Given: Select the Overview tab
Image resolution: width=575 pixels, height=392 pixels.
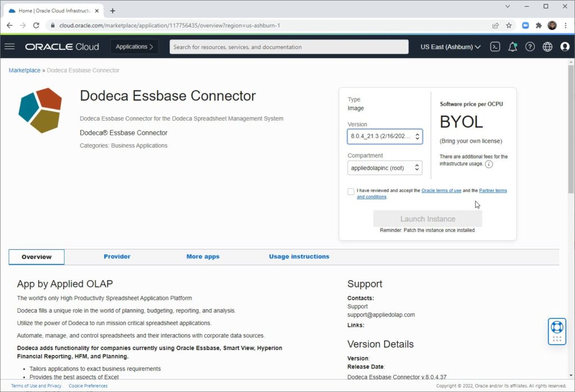Looking at the screenshot, I should (x=36, y=257).
